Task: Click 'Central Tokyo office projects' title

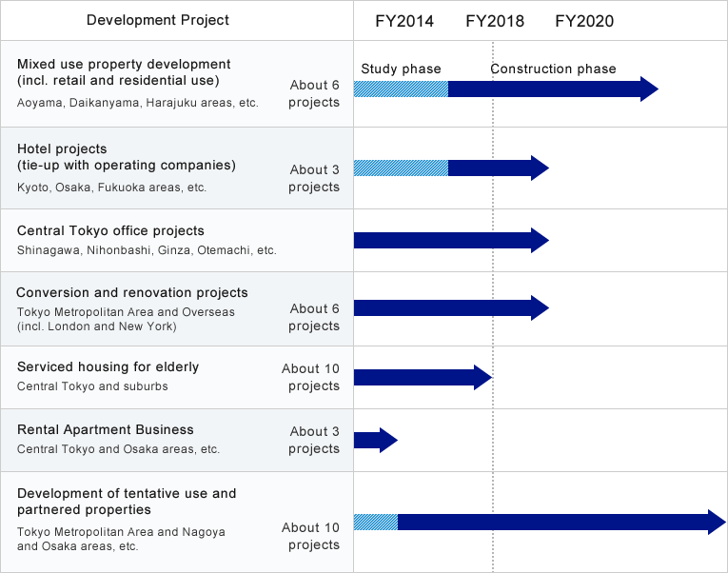Action: [x=110, y=230]
